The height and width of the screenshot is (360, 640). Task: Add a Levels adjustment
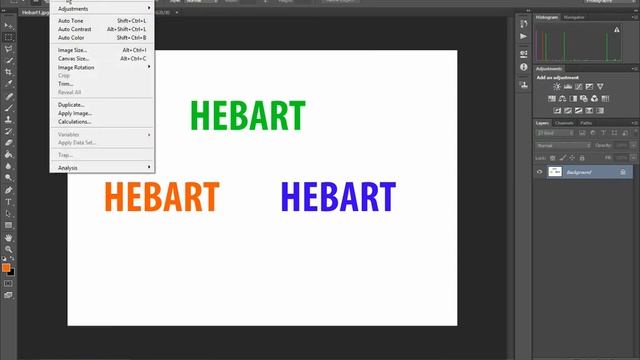pyautogui.click(x=568, y=87)
